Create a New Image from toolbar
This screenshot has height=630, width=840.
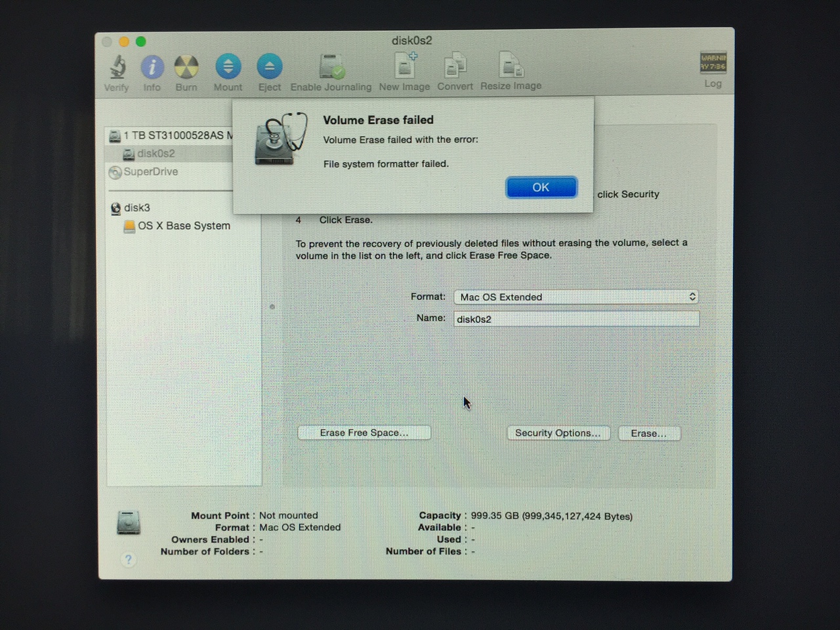pos(405,66)
